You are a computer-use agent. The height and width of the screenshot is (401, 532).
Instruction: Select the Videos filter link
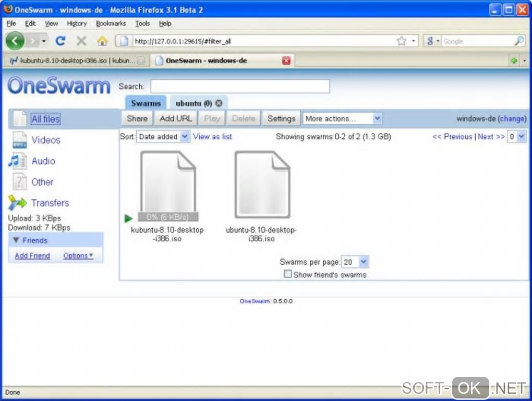pyautogui.click(x=46, y=140)
